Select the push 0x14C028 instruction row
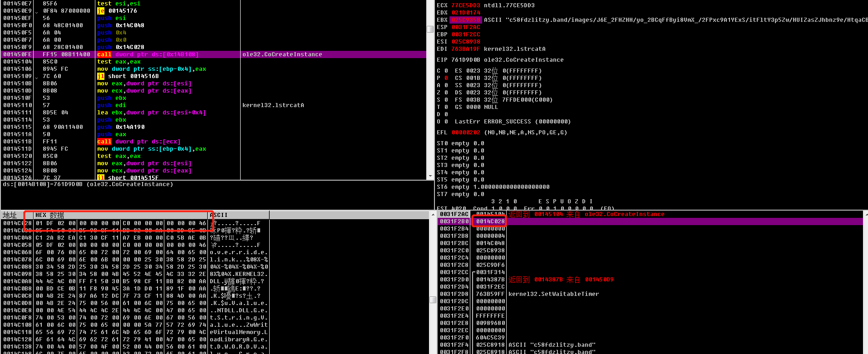 [213, 47]
